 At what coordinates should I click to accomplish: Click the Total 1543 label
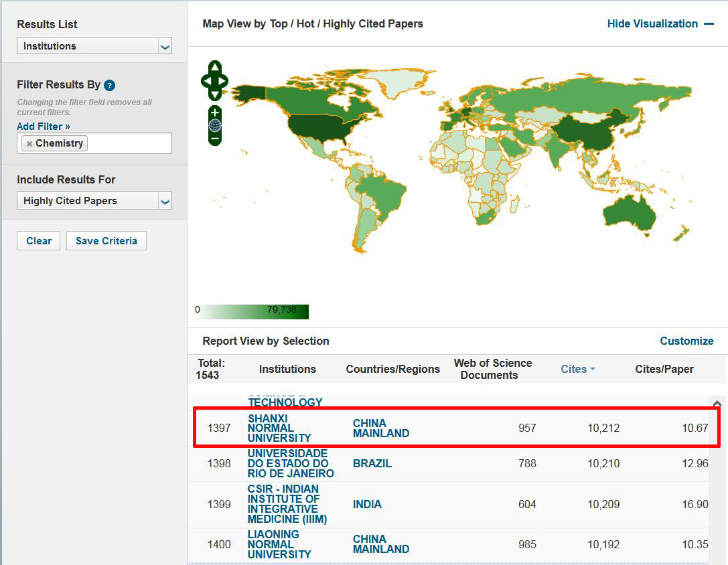click(x=210, y=369)
